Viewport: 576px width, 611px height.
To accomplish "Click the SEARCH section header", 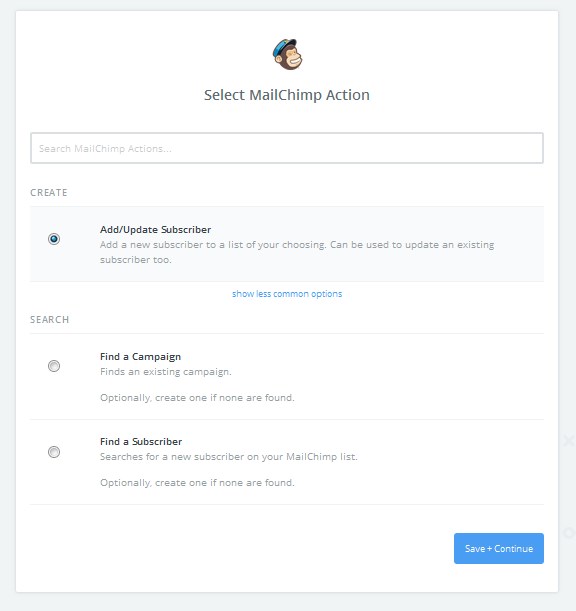I will click(49, 320).
